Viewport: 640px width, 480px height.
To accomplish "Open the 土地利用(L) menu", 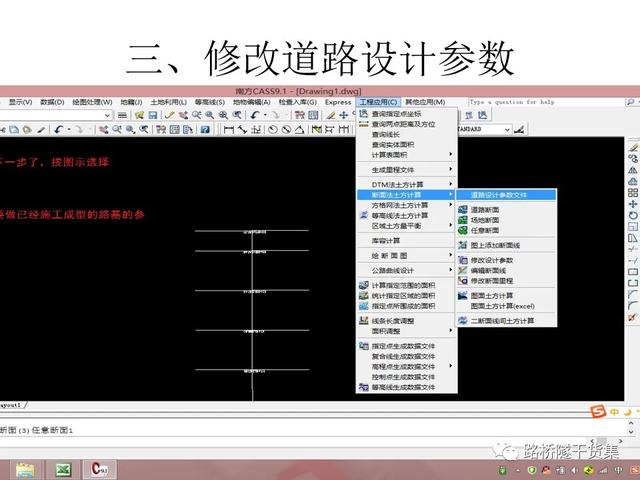I will 168,102.
